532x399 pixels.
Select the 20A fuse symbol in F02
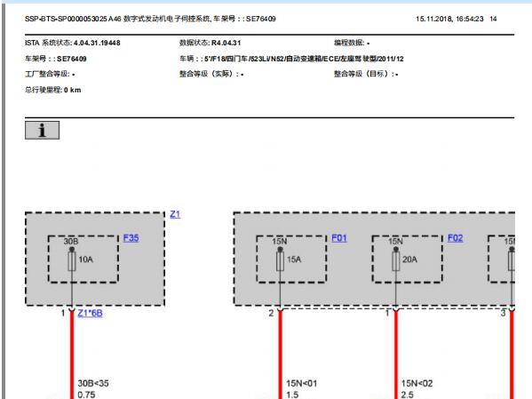(x=395, y=261)
